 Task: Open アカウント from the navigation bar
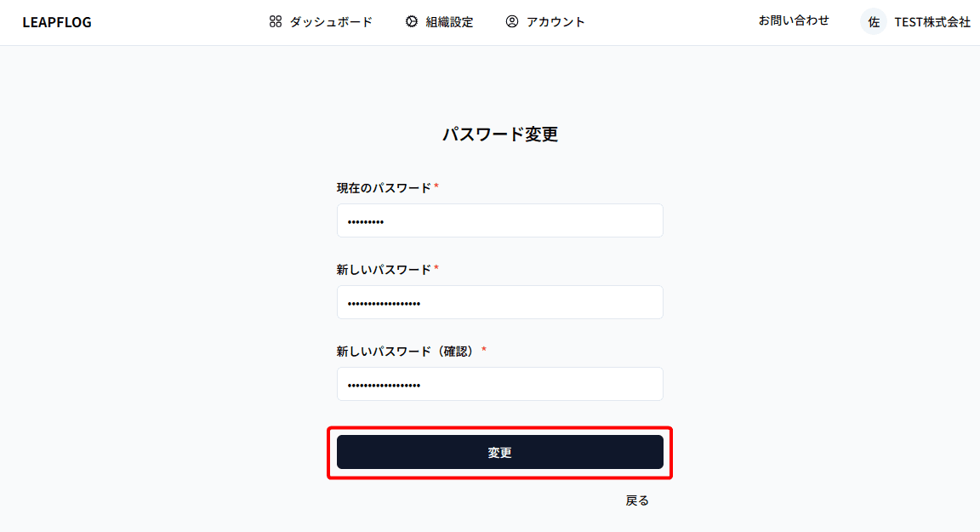(554, 22)
